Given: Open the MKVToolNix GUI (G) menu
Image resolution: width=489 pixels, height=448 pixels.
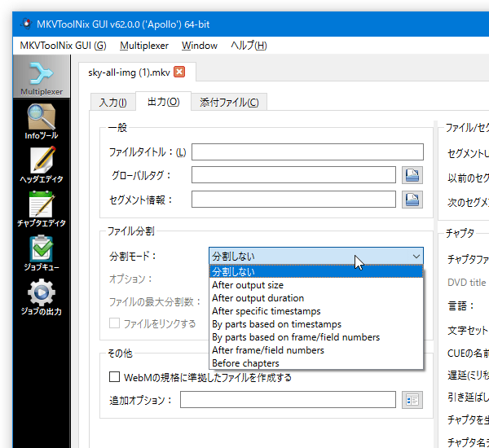Looking at the screenshot, I should tap(63, 46).
